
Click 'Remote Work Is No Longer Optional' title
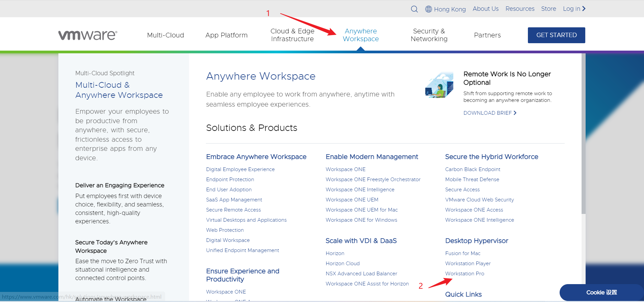tap(507, 78)
